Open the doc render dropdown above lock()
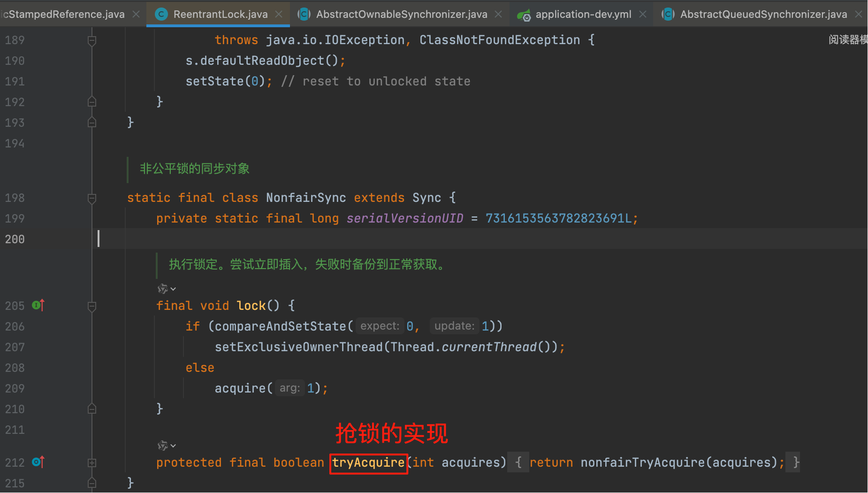 pos(167,288)
